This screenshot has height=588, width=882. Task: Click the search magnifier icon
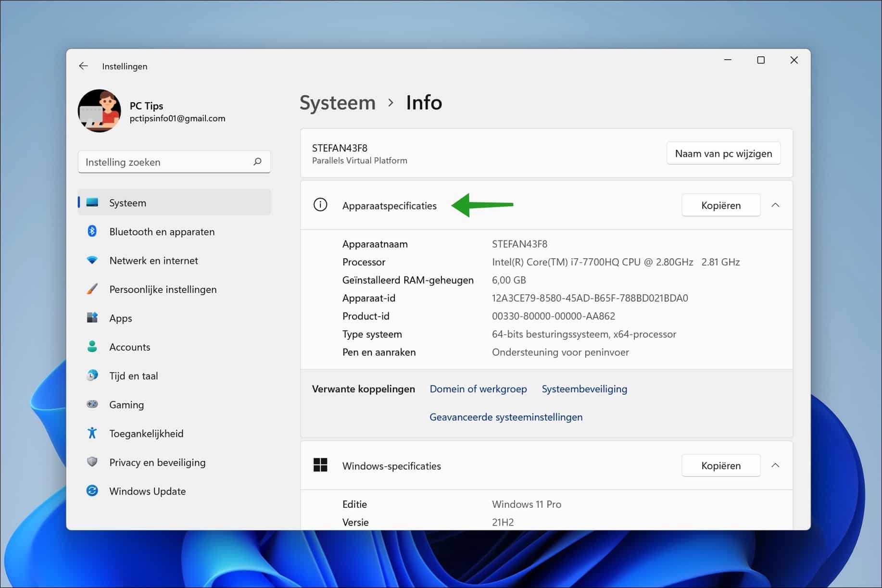[258, 162]
